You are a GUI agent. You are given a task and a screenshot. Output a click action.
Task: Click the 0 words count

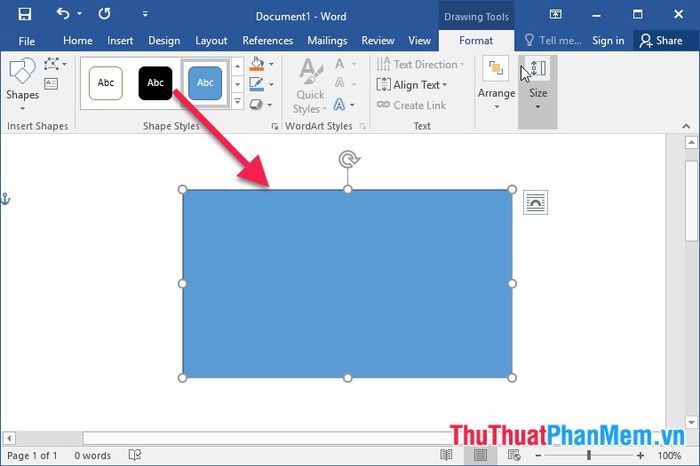92,456
